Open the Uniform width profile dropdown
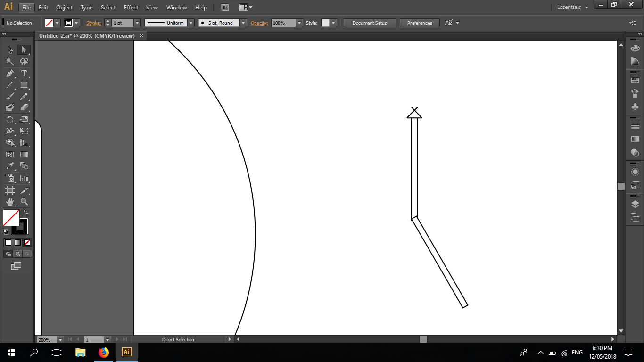The width and height of the screenshot is (644, 362). 191,23
